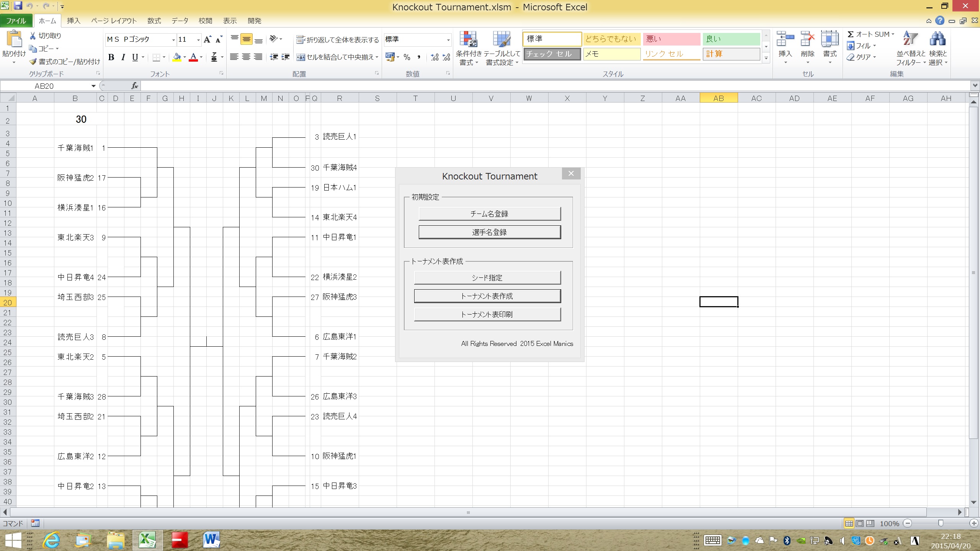Screen dimensions: 980x551
Task: Click the Find and Select binoculars icon
Action: [938, 39]
